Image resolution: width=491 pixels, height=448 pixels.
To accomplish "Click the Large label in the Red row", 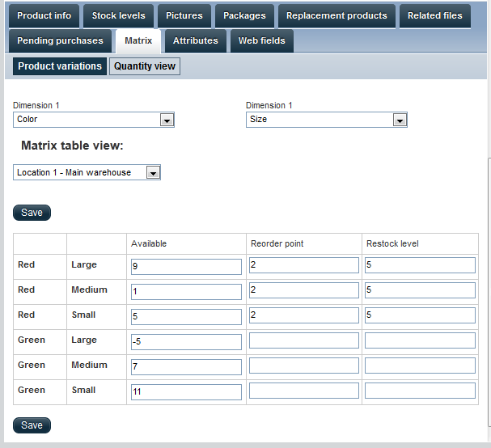I will pyautogui.click(x=84, y=265).
